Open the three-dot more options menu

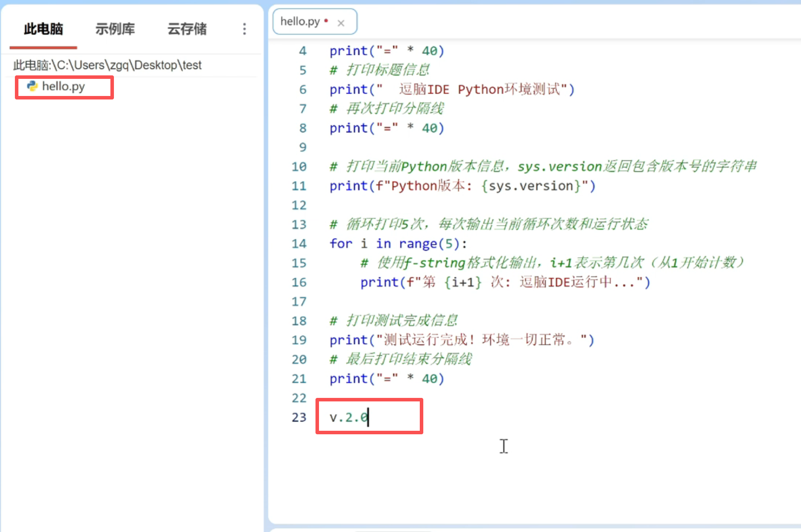pos(245,29)
